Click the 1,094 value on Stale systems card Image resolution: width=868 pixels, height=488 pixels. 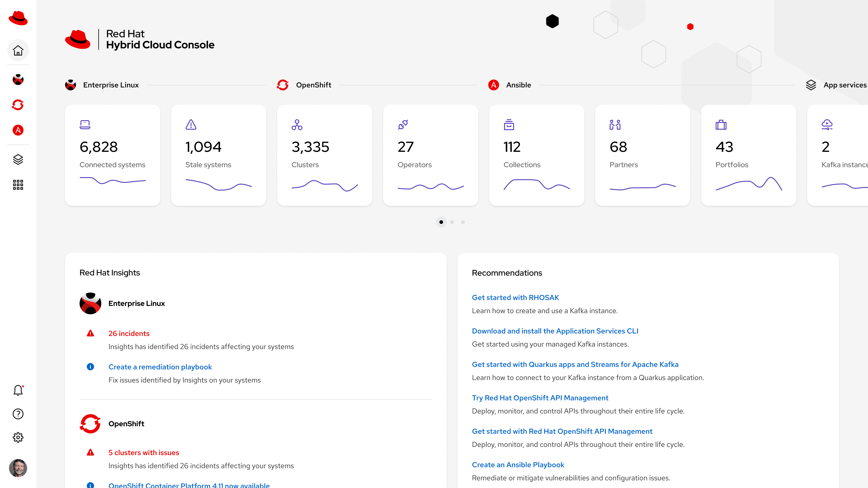203,147
